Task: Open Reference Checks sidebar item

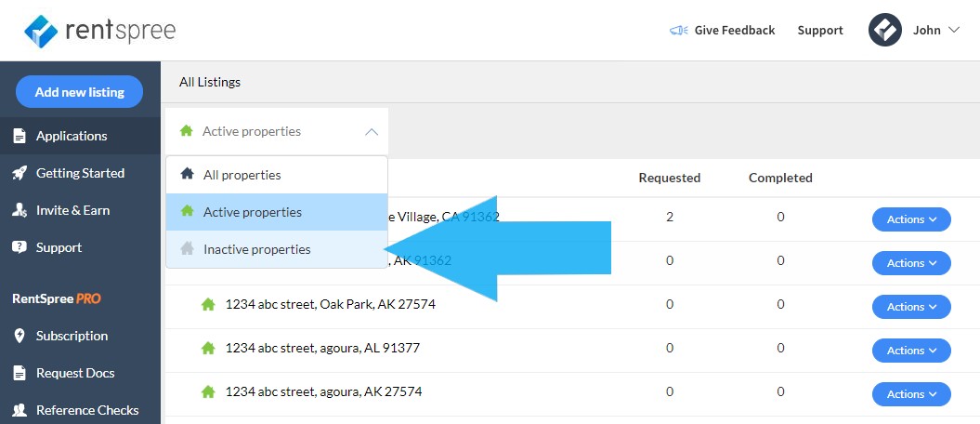Action: point(80,410)
